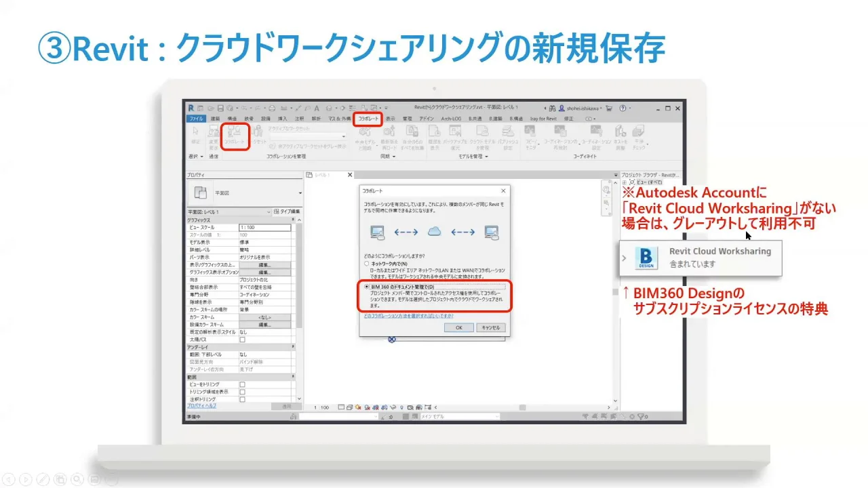Click Manage Cloud Models (クラウドモデルを管理) icon
The image size is (868, 488).
tap(482, 131)
